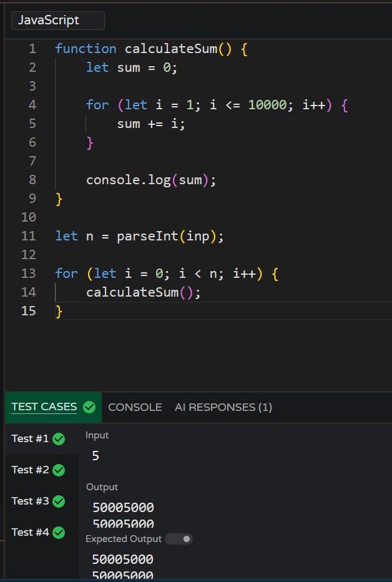
Task: Click line number 11 in the gutter
Action: click(29, 235)
